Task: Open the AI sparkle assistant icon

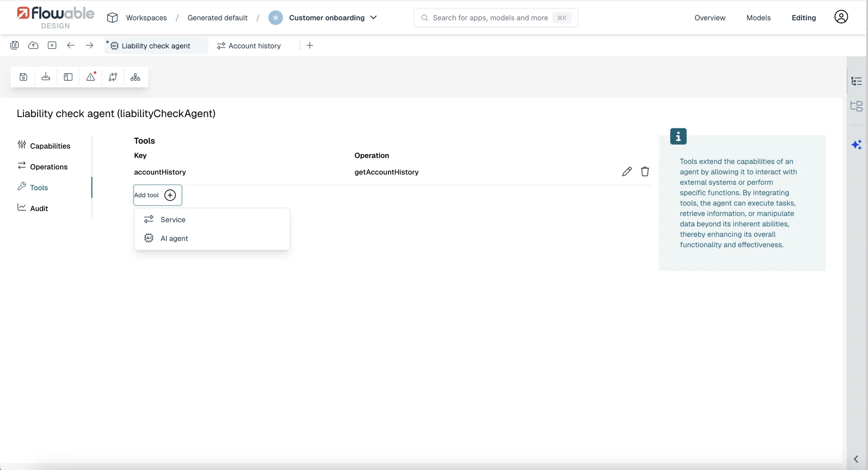Action: coord(857,145)
